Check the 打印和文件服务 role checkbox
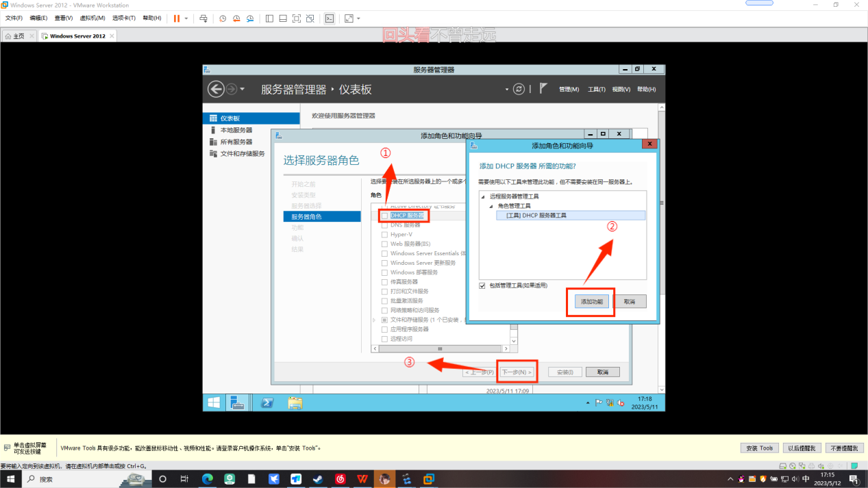 [384, 292]
